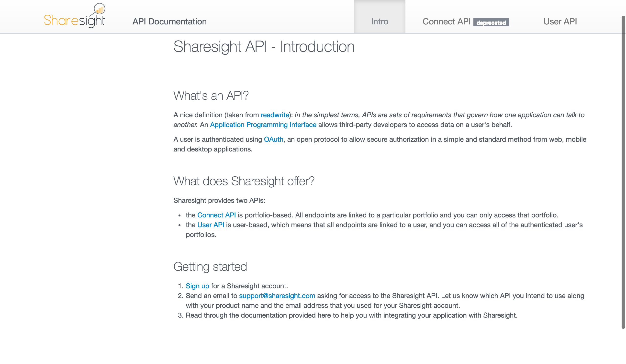
Task: Click the "What's an API?" heading
Action: coord(211,96)
